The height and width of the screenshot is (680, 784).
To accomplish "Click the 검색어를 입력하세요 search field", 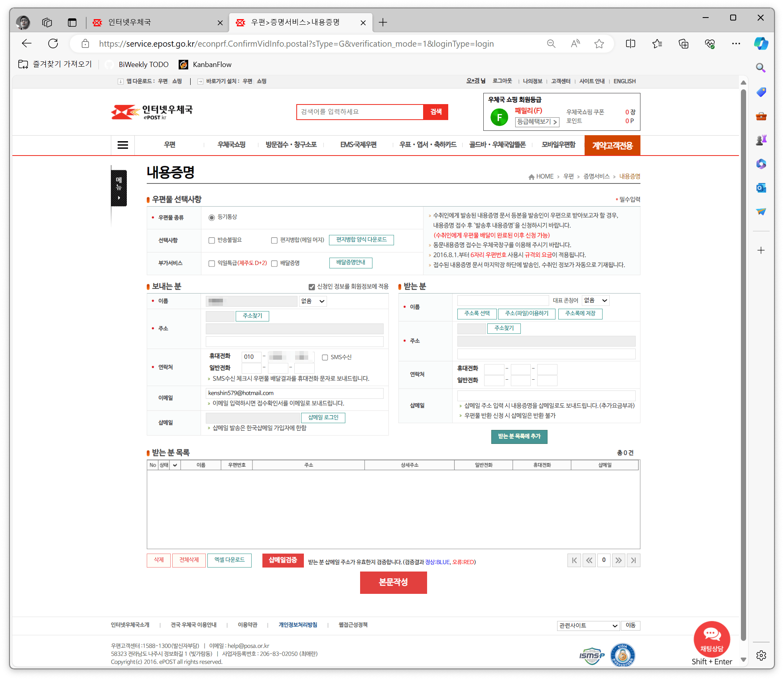I will tap(360, 112).
